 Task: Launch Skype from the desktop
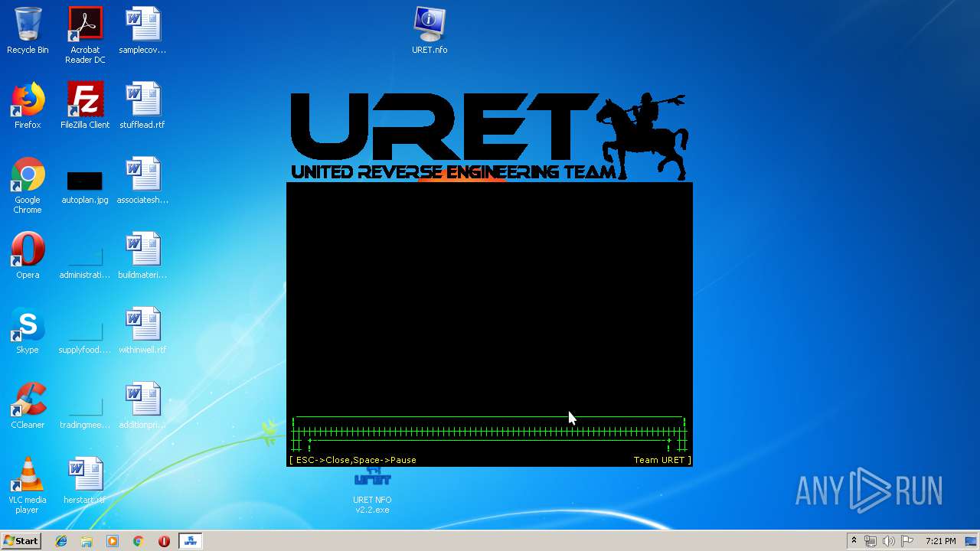click(28, 331)
